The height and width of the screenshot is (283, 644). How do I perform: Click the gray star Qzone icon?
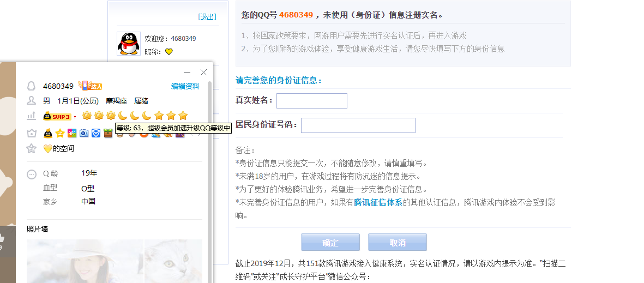(31, 148)
